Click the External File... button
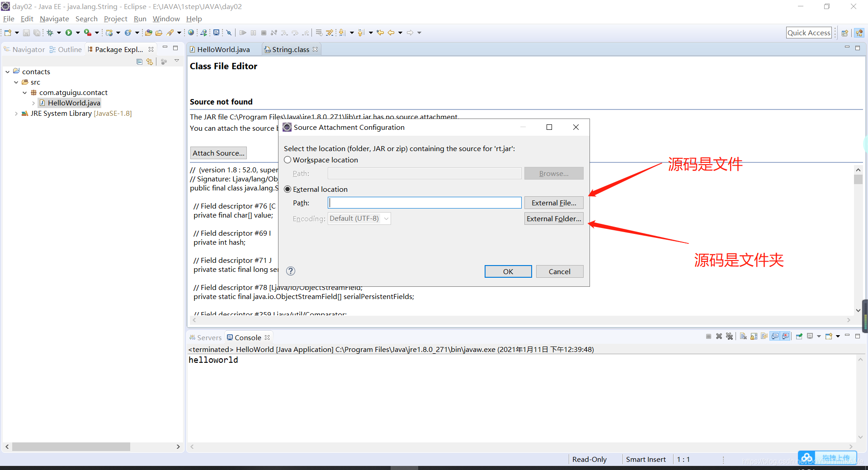Viewport: 868px width, 470px height. click(x=554, y=203)
